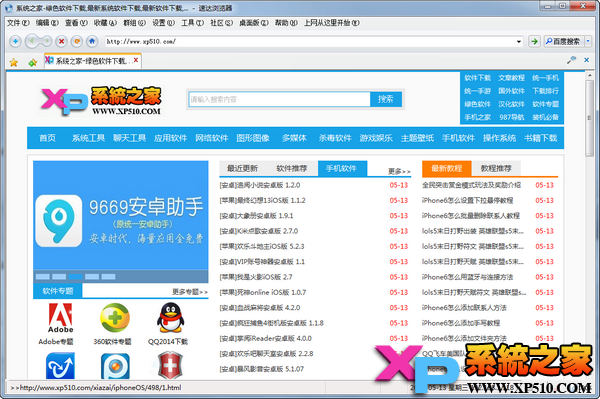Open 书籍下载 in the navigation bar
The image size is (600, 399).
541,138
